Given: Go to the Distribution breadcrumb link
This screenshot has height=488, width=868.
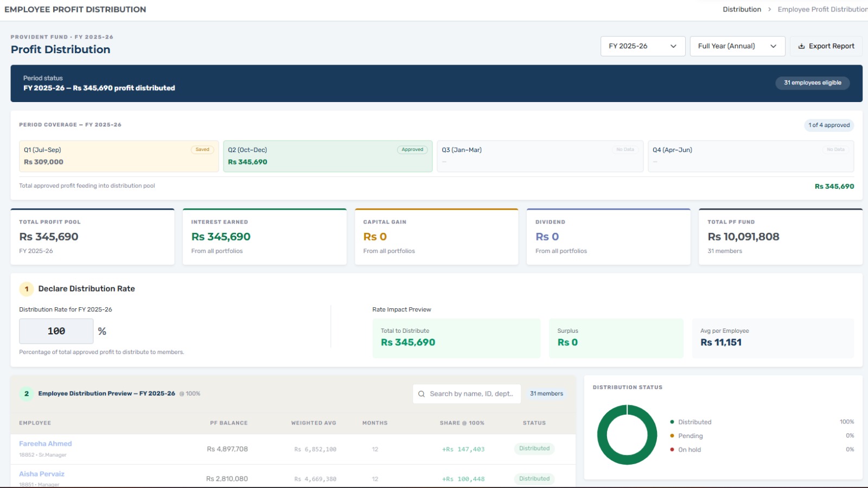Looking at the screenshot, I should point(742,9).
